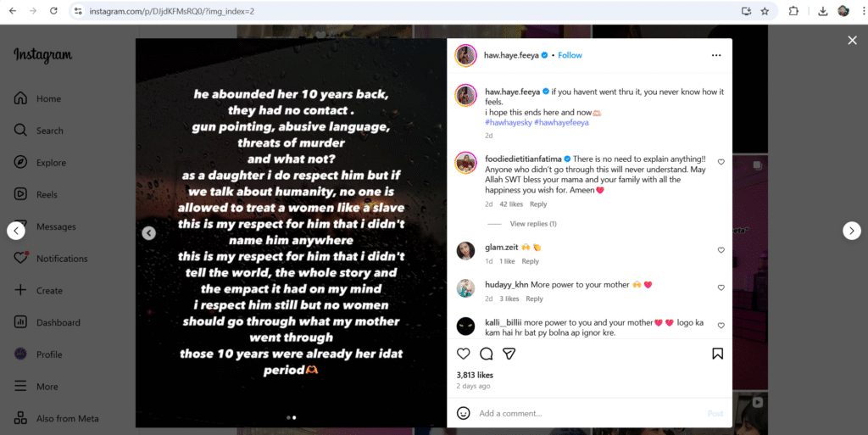The width and height of the screenshot is (868, 435).
Task: Follow haw.haye.feeya
Action: pos(570,55)
